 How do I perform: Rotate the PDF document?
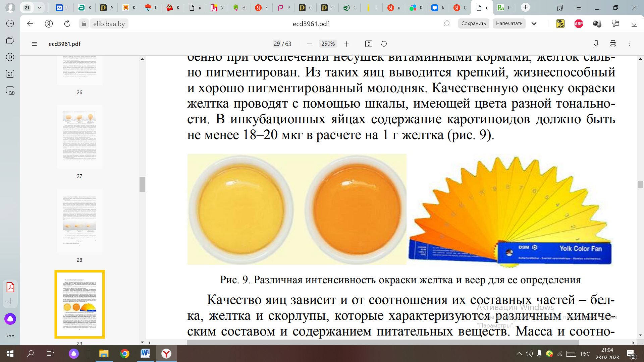pos(384,44)
